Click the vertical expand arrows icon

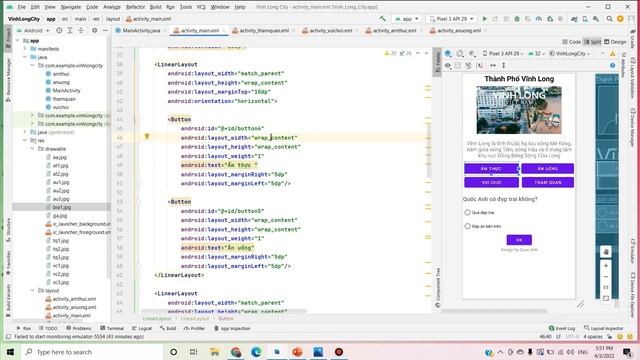click(x=504, y=65)
